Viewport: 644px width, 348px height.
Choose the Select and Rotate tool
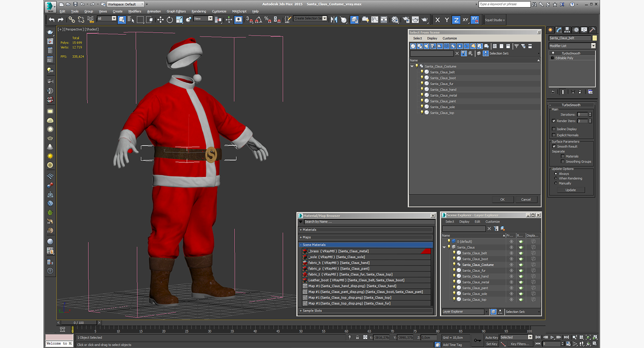[x=170, y=20]
